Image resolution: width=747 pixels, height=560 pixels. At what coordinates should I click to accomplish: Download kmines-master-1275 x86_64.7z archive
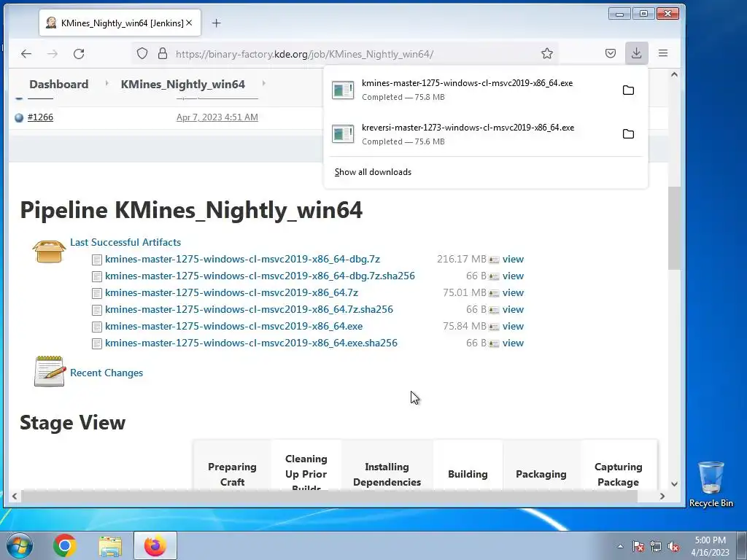(x=231, y=292)
